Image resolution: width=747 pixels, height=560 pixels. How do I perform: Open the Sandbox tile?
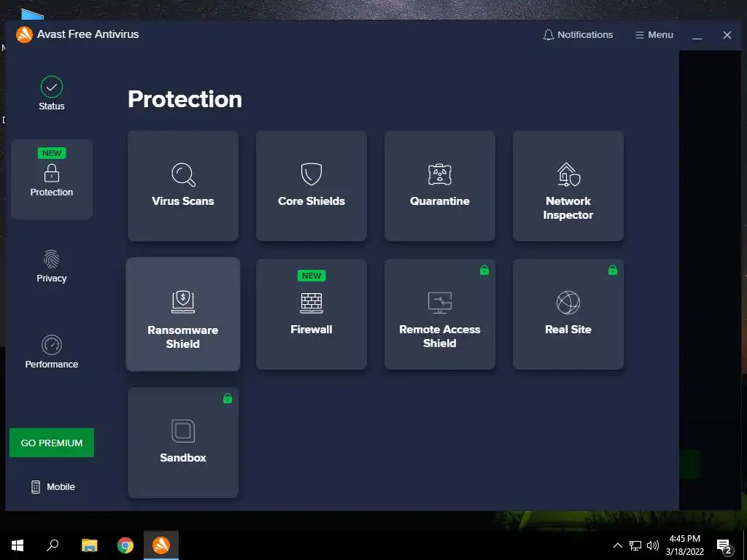click(183, 443)
